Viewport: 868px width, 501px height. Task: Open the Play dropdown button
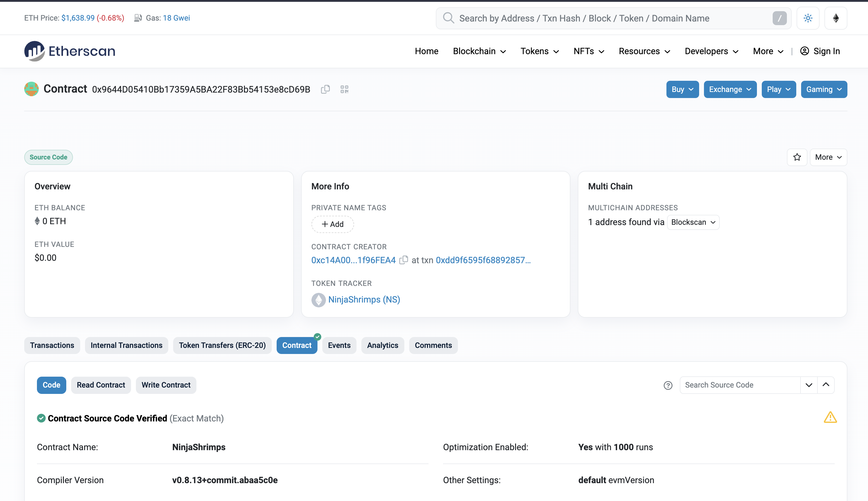[x=778, y=90]
